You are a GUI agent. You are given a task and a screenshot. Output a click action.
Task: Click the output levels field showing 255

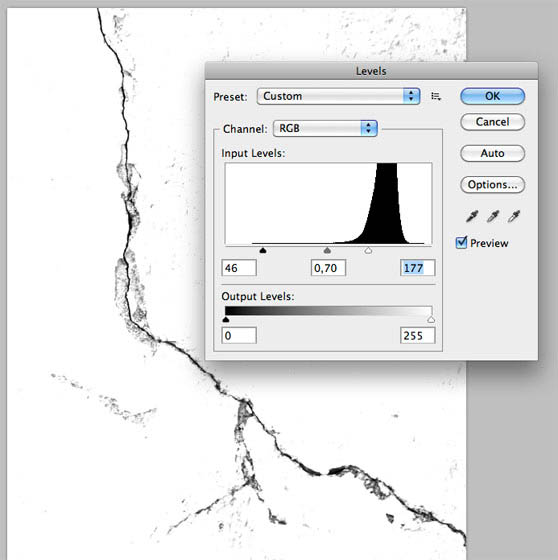pyautogui.click(x=418, y=336)
